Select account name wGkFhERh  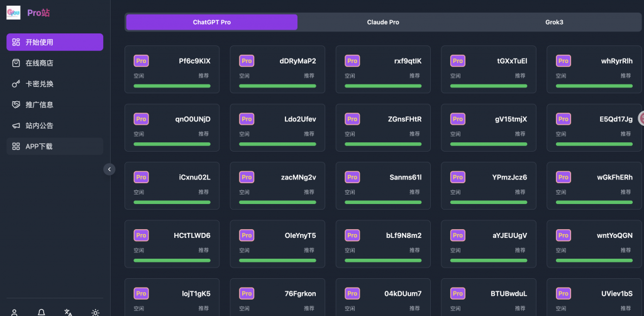point(615,178)
